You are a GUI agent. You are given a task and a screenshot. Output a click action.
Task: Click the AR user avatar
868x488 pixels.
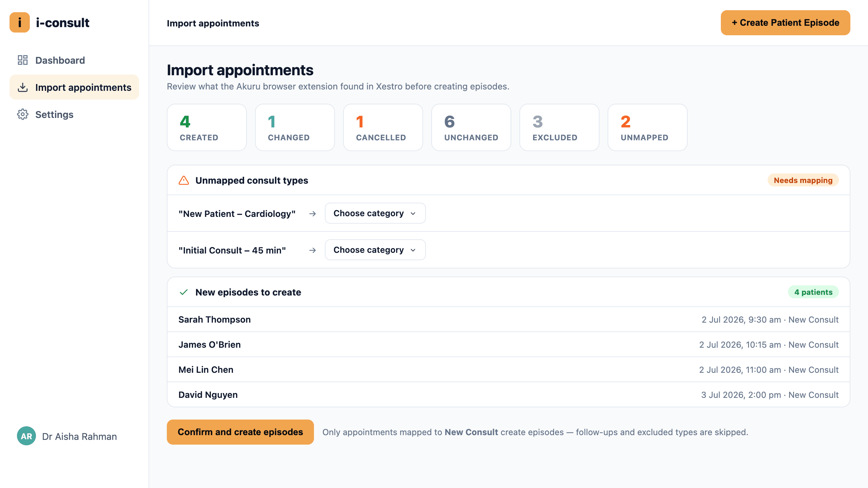click(26, 436)
